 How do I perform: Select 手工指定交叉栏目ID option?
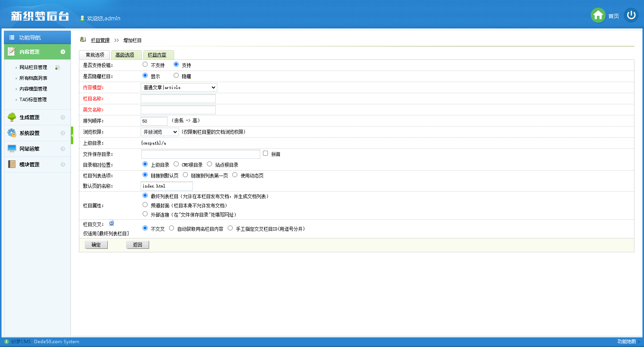(230, 228)
